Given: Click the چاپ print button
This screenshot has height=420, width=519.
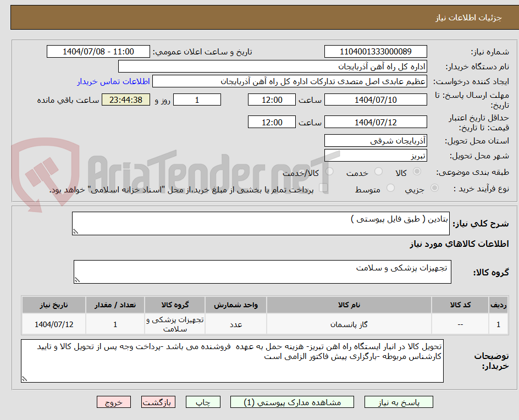Looking at the screenshot, I should click(x=203, y=402).
